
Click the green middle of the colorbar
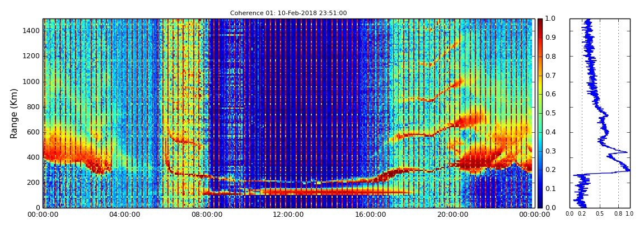tap(540, 113)
